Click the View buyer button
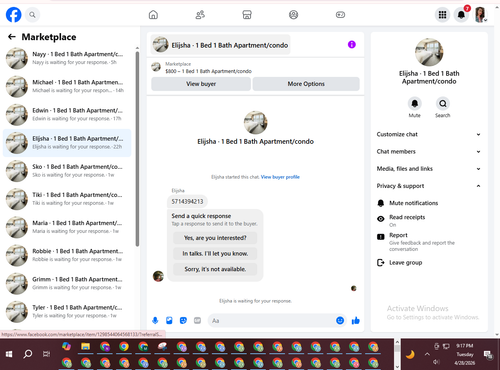Viewport: 500px width, 370px height. point(201,84)
